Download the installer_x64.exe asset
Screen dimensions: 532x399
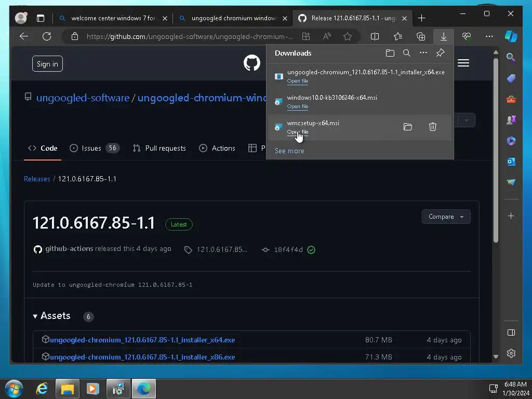[x=142, y=340]
